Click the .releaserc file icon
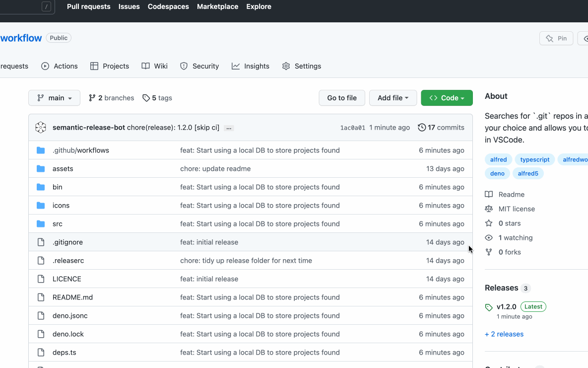Viewport: 588px width, 368px height. coord(41,261)
